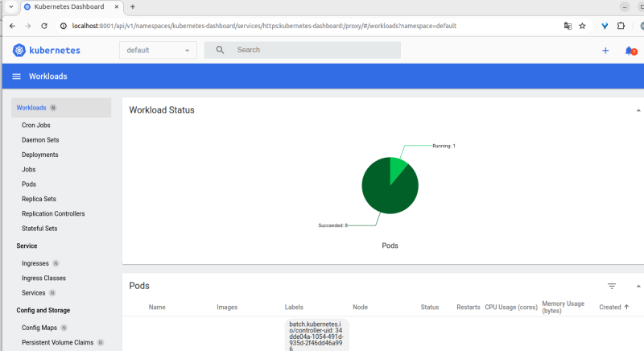
Task: Go back in browser history
Action: 12,26
